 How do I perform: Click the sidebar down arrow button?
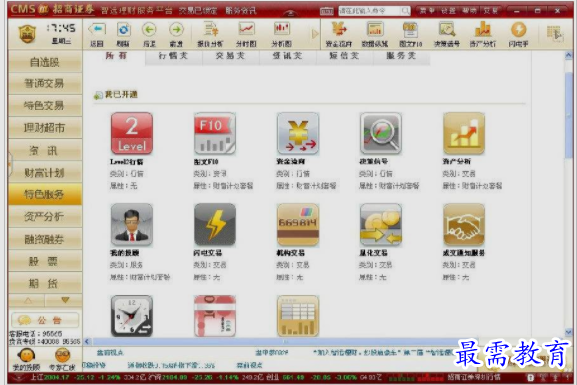64,300
